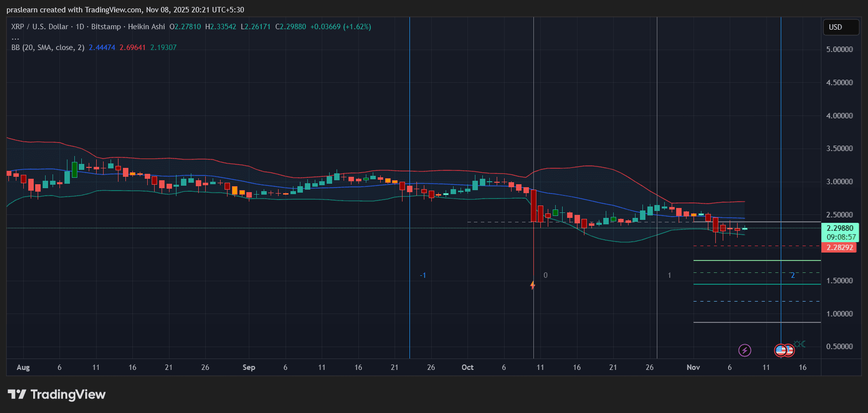The image size is (868, 413).
Task: Click the purple lightning bolt event icon
Action: click(x=745, y=351)
